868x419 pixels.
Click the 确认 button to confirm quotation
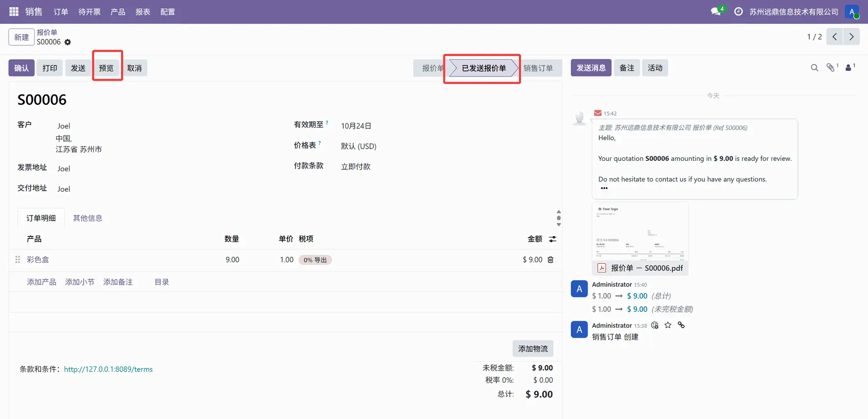(21, 68)
